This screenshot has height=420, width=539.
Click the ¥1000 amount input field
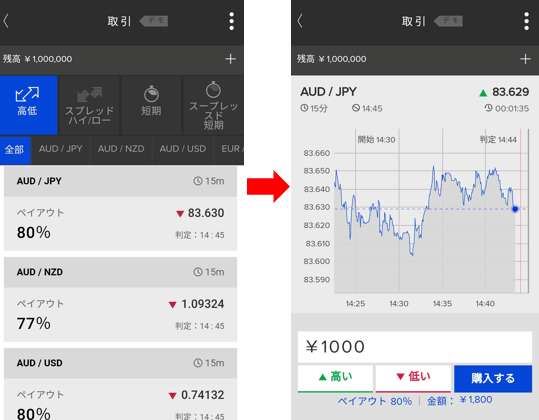click(415, 347)
